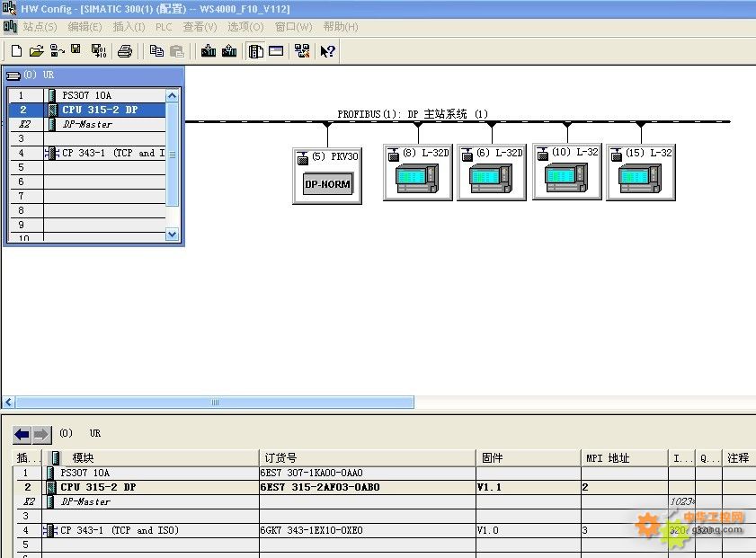Toggle the hardware catalog panel icon
The image size is (756, 558).
click(256, 51)
